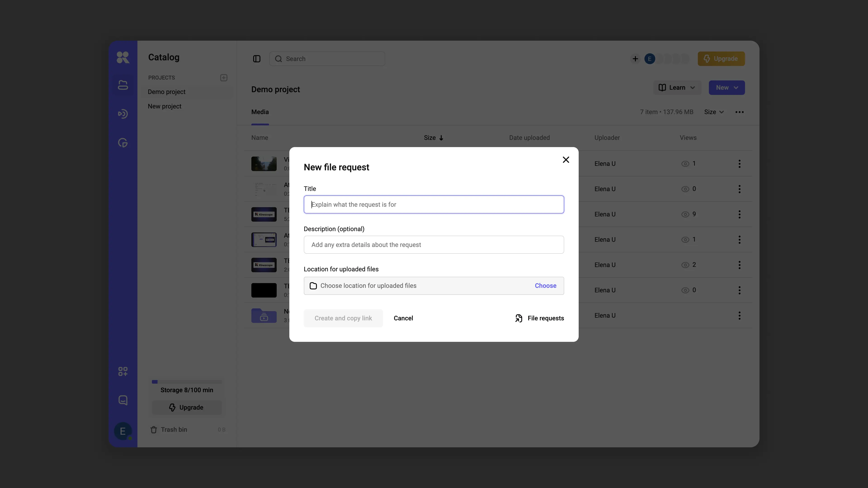868x488 pixels.
Task: Click the Search field
Action: coord(327,59)
